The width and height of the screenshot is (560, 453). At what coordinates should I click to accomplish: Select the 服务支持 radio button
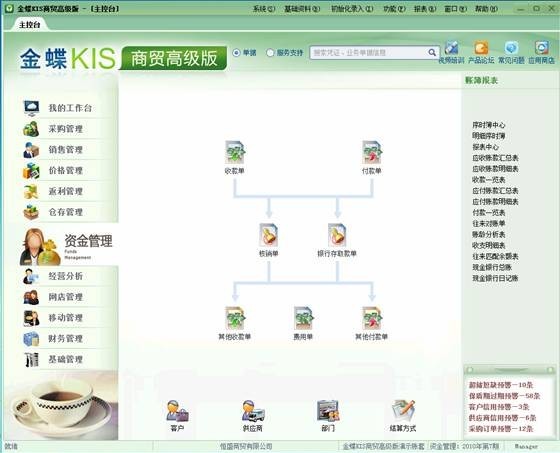coord(270,53)
